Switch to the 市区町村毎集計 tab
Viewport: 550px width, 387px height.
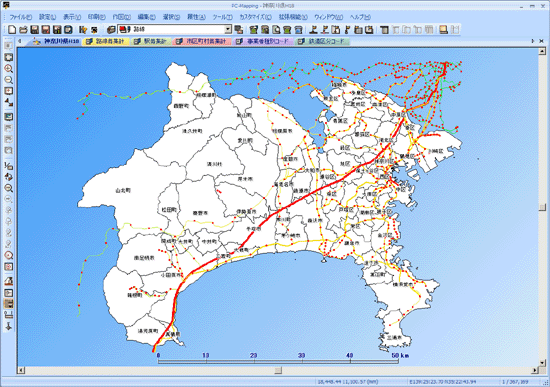click(202, 41)
